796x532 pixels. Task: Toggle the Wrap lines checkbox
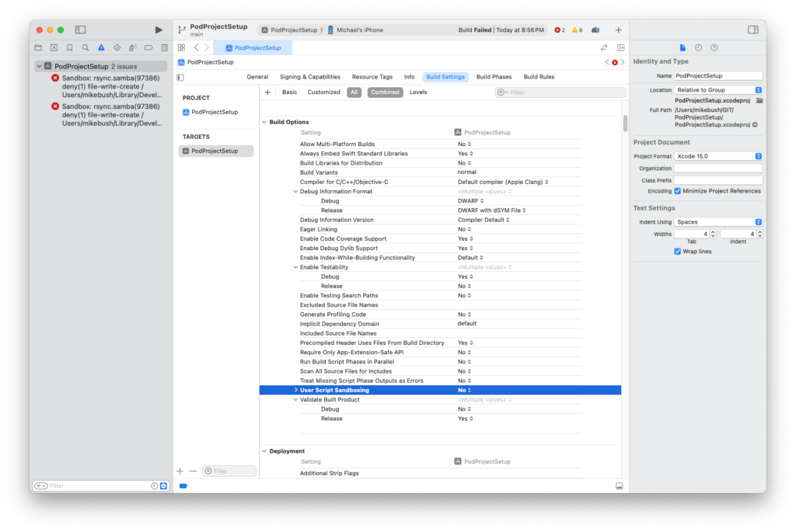point(678,252)
